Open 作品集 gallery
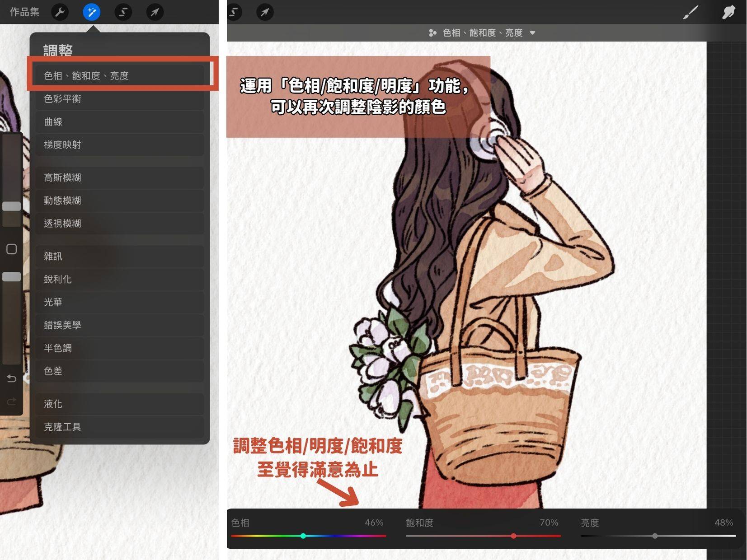The width and height of the screenshot is (747, 560). pyautogui.click(x=25, y=12)
